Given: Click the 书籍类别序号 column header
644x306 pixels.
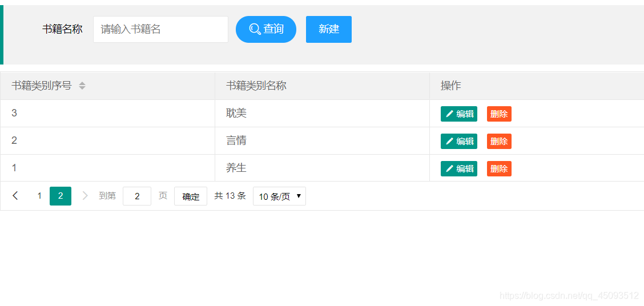Looking at the screenshot, I should coord(107,86).
